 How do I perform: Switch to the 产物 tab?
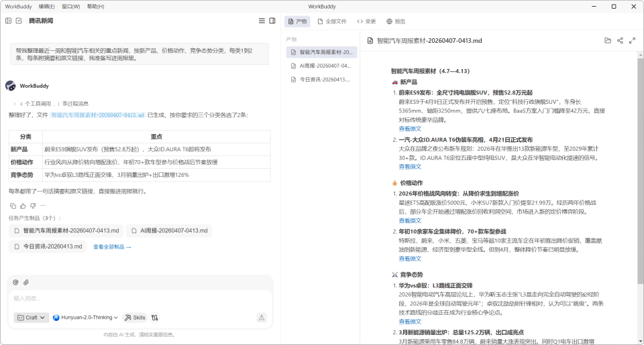point(297,21)
